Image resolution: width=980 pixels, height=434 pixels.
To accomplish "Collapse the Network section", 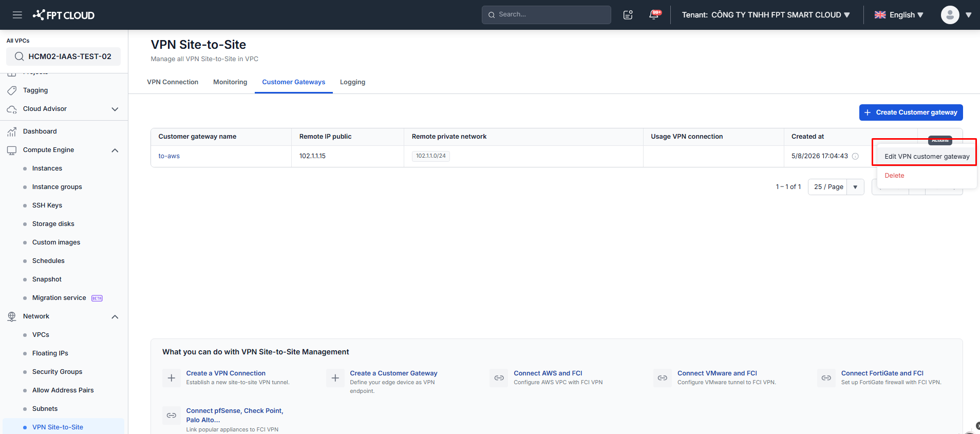I will coord(115,316).
